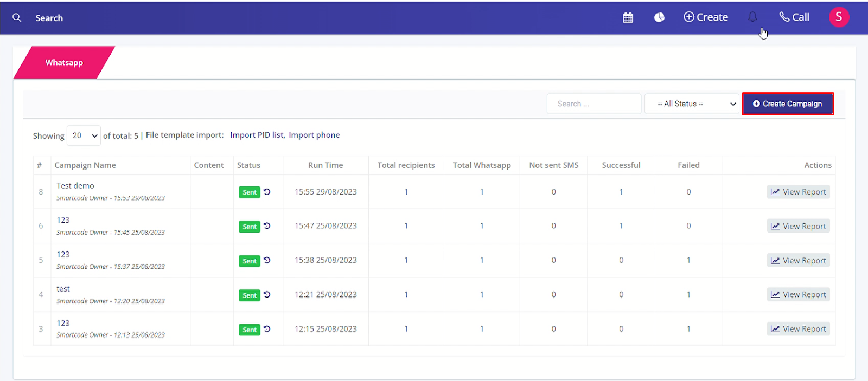Focus the campaign Search input field
Image resolution: width=868 pixels, height=381 pixels.
594,104
